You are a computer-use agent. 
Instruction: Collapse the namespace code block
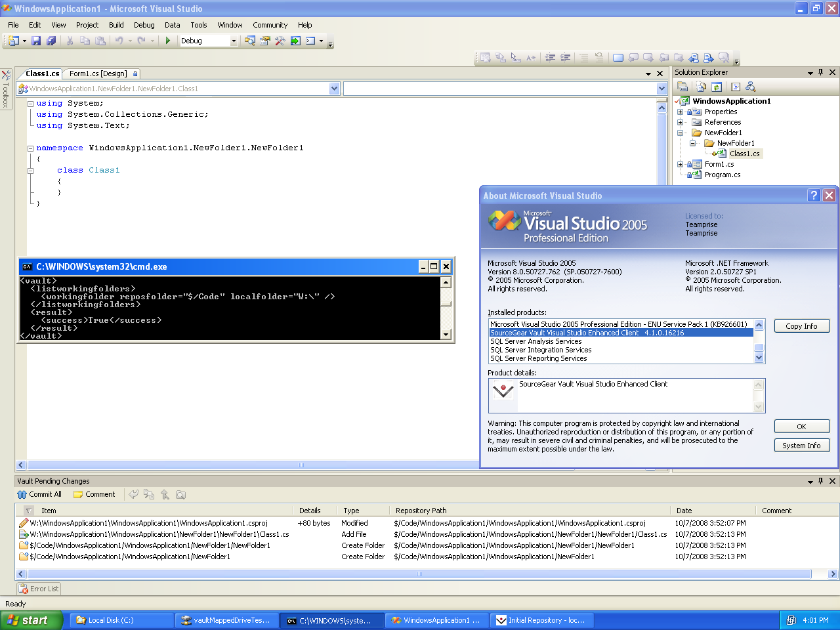click(30, 148)
